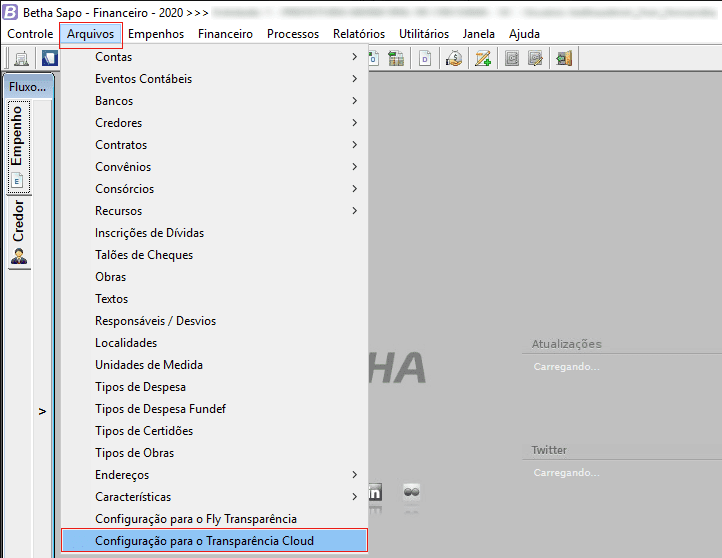The width and height of the screenshot is (722, 558).
Task: Click the Betha 'B' application icon in title bar
Action: tap(10, 12)
